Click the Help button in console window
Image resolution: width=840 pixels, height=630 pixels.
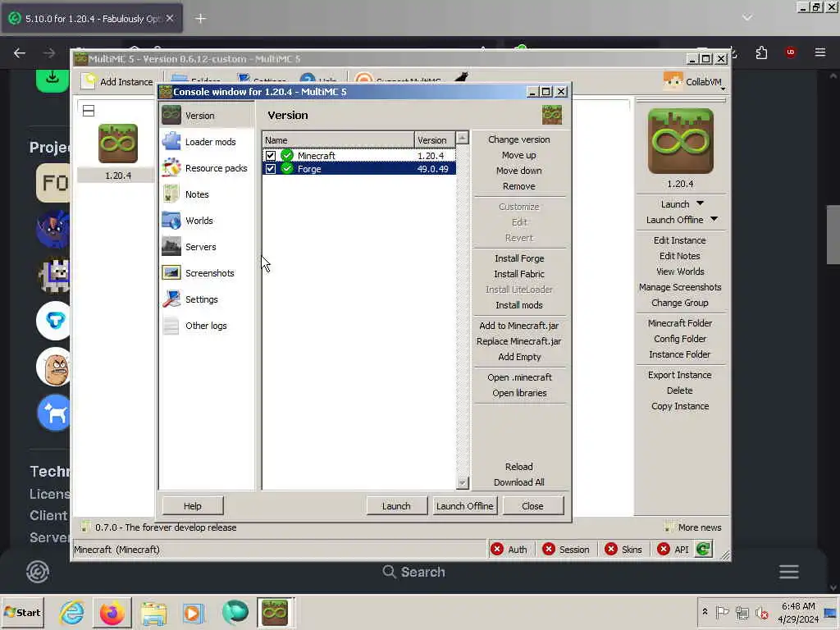[x=193, y=505]
